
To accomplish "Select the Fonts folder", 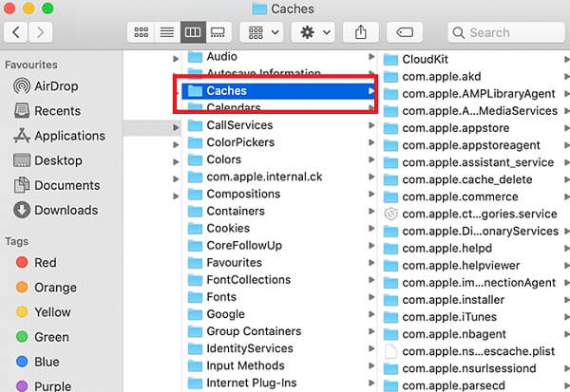I will pyautogui.click(x=279, y=297).
